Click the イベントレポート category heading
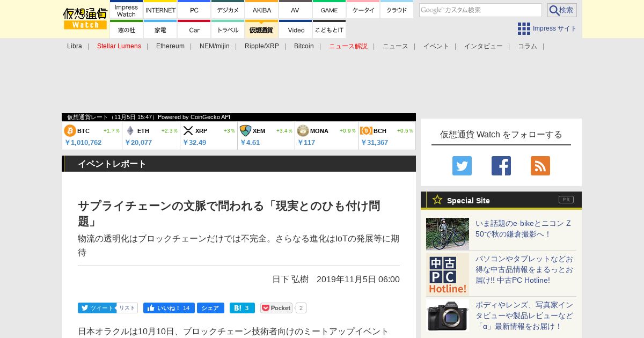The width and height of the screenshot is (644, 338). 112,164
